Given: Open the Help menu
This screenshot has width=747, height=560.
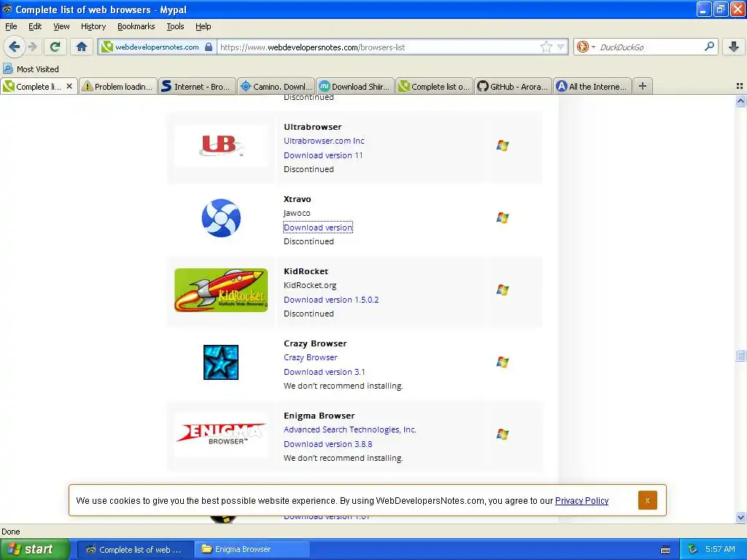Looking at the screenshot, I should [203, 26].
